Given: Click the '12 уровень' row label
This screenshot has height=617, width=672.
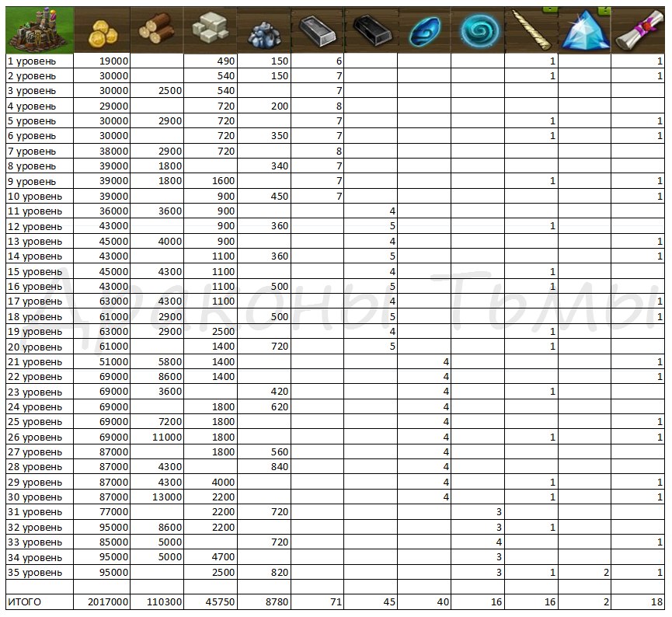Looking at the screenshot, I should [x=35, y=227].
